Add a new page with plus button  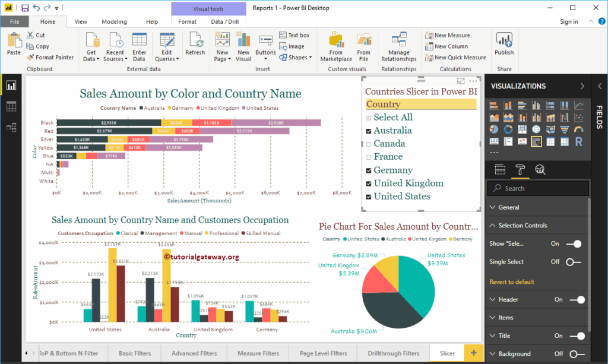coord(473,353)
